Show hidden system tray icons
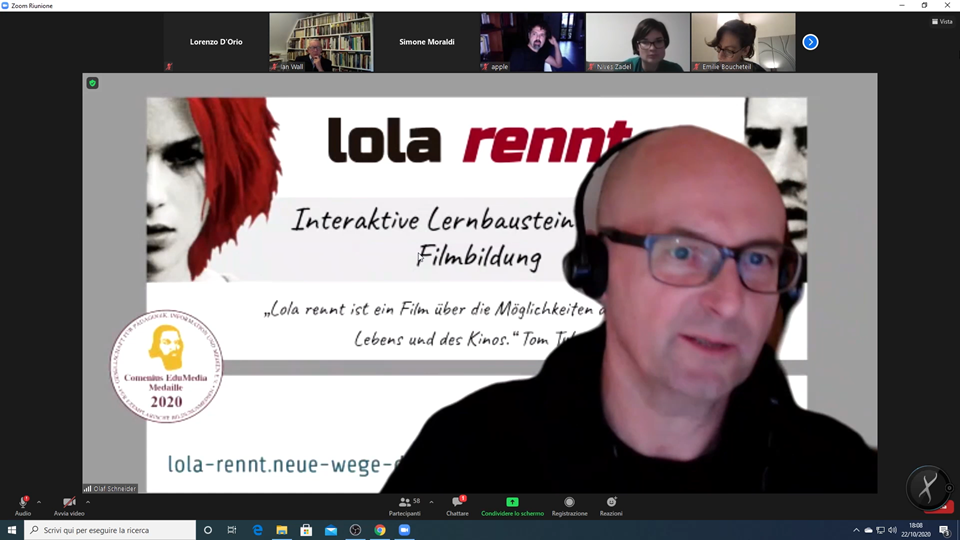 857,530
